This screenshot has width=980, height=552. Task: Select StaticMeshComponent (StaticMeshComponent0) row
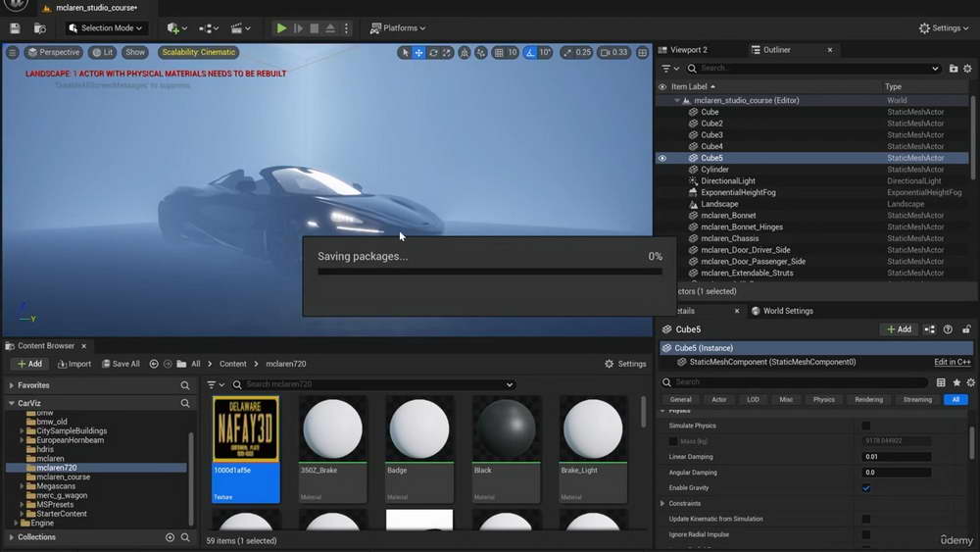[x=772, y=362]
